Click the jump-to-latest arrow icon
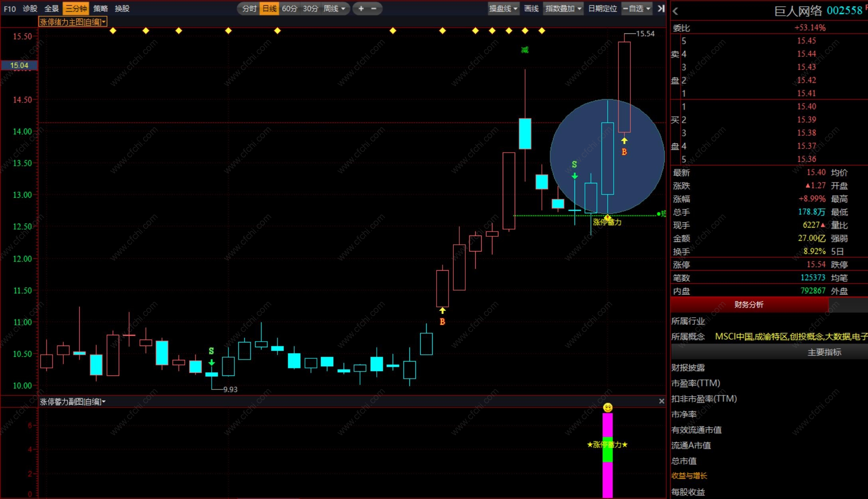Screen dimensions: 868x499 pos(661,8)
